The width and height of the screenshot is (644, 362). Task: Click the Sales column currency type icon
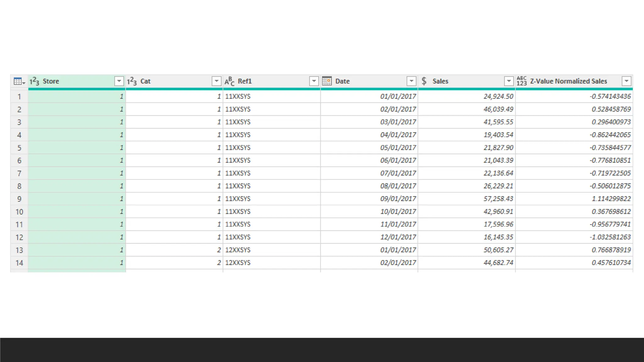pyautogui.click(x=424, y=81)
